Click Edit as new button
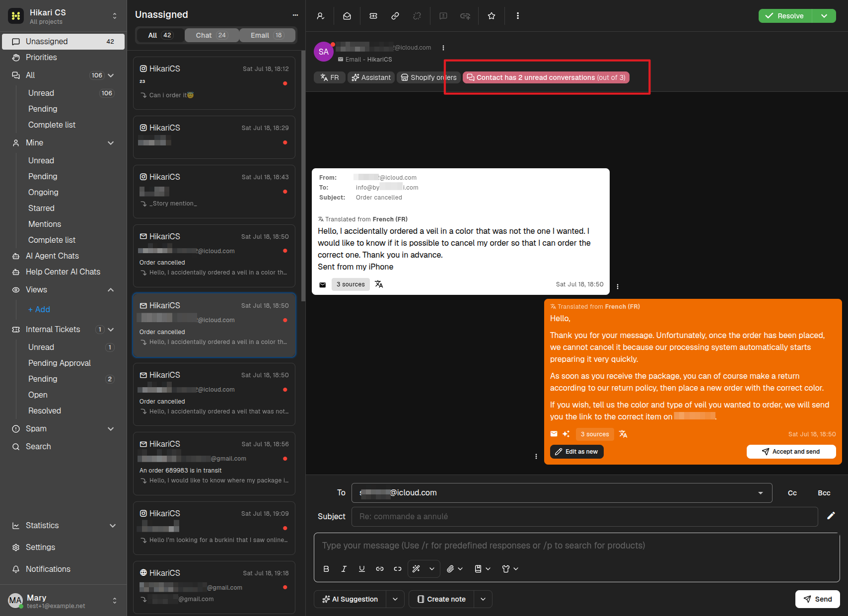This screenshot has width=848, height=616. [576, 452]
